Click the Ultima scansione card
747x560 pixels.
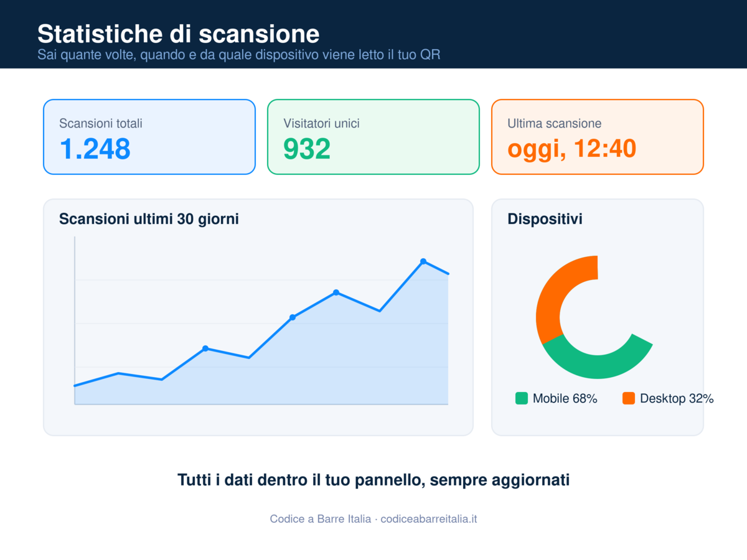pos(598,137)
